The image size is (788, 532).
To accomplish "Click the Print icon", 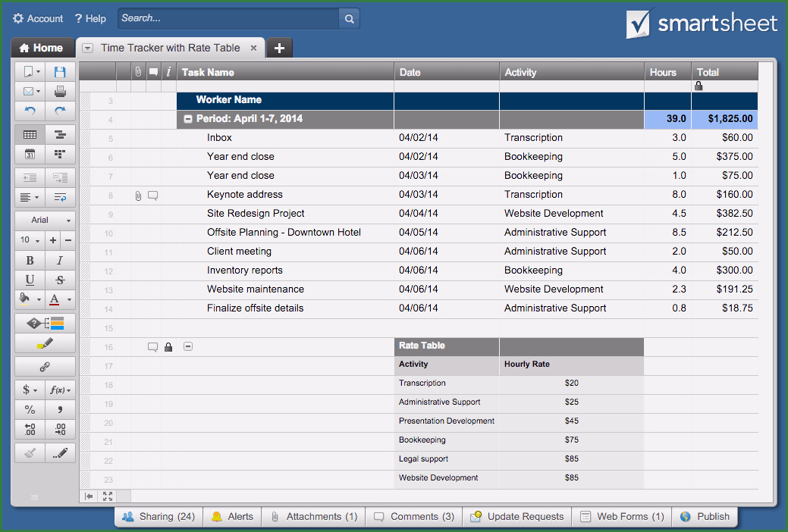I will [x=60, y=92].
